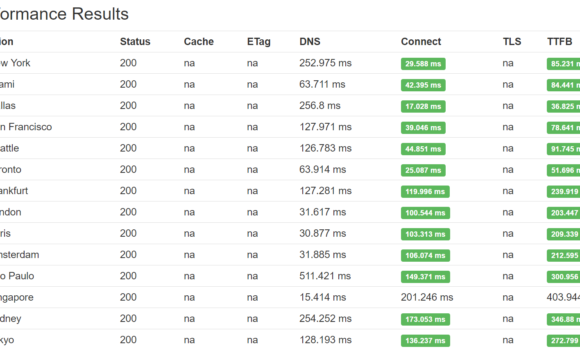Click the TLS column header
The image size is (580, 360).
(512, 41)
